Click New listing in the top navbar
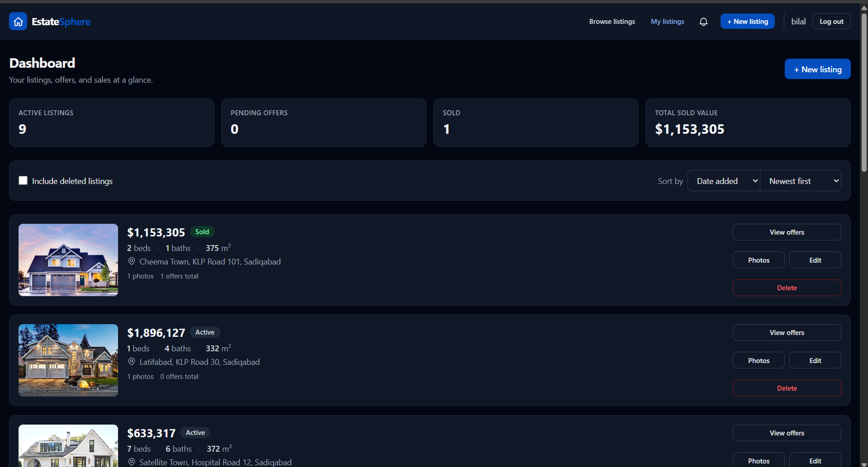This screenshot has width=868, height=467. coord(748,22)
